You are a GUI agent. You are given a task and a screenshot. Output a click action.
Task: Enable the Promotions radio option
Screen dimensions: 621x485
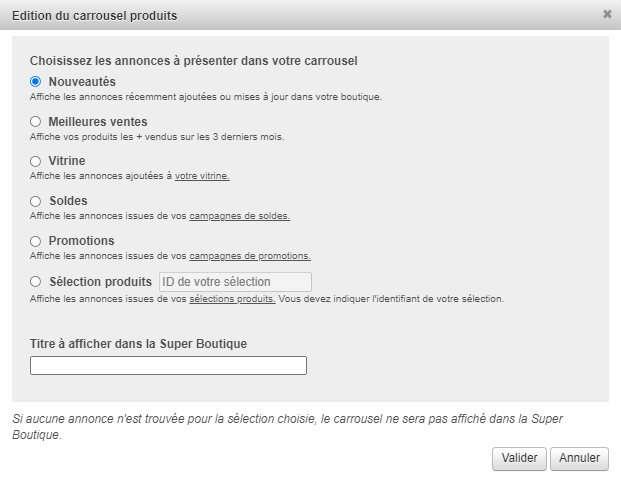point(36,241)
